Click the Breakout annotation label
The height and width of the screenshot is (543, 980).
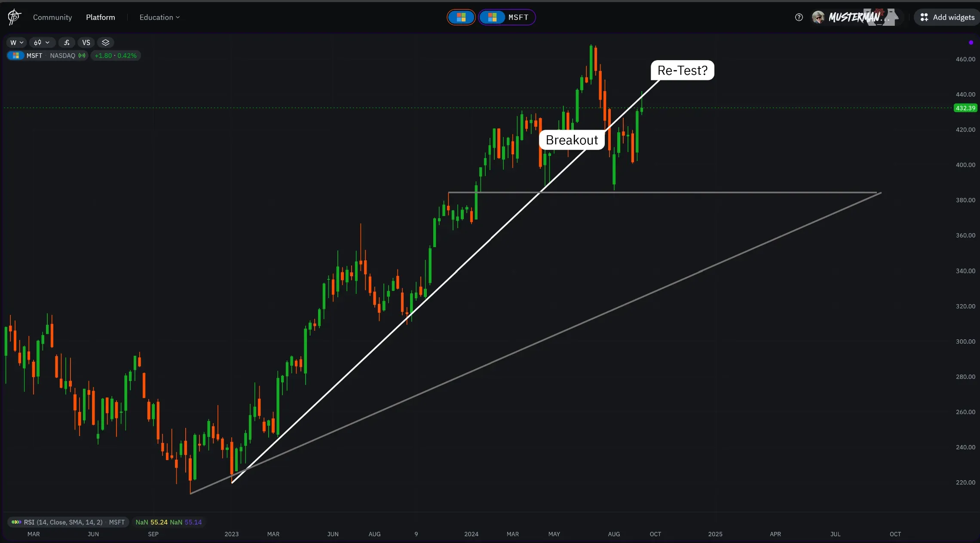point(572,140)
